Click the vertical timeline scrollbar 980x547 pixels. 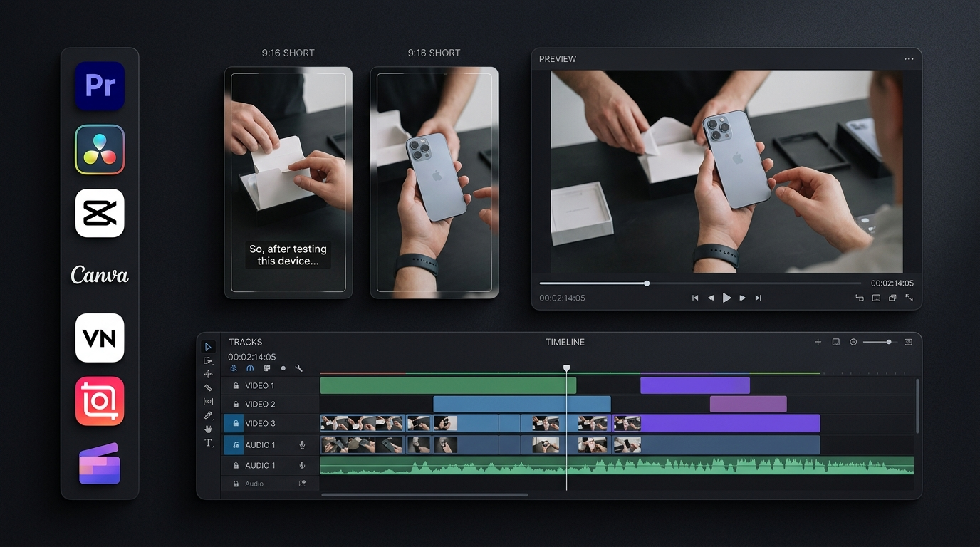point(917,406)
